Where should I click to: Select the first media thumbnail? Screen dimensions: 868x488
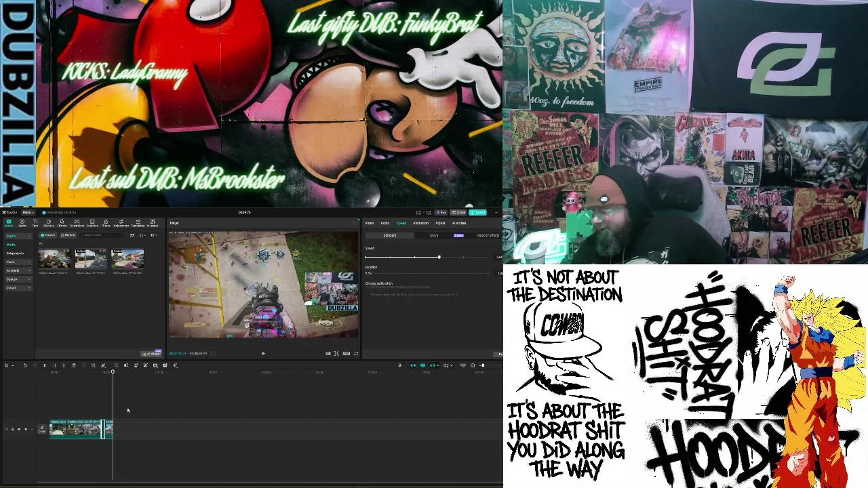click(54, 259)
